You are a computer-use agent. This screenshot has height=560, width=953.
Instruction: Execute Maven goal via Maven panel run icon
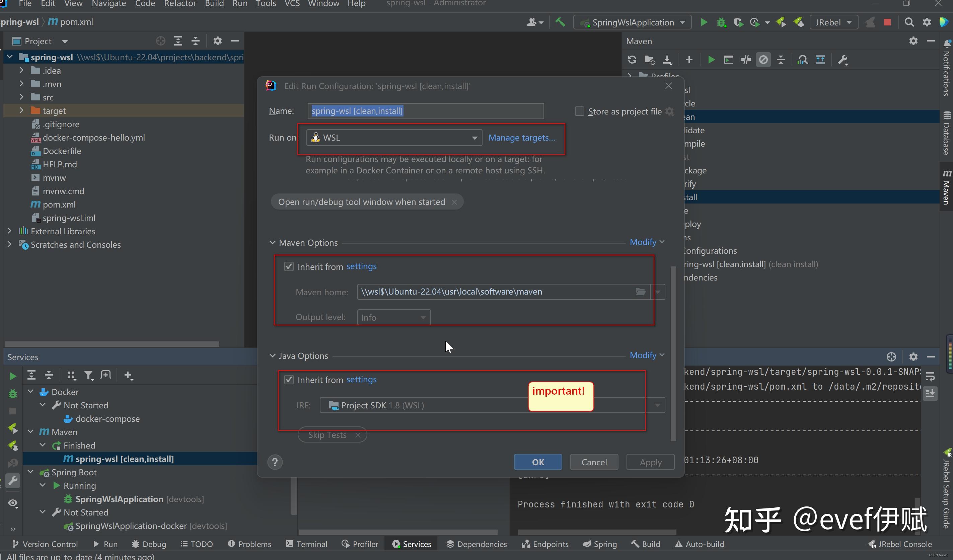(x=711, y=59)
